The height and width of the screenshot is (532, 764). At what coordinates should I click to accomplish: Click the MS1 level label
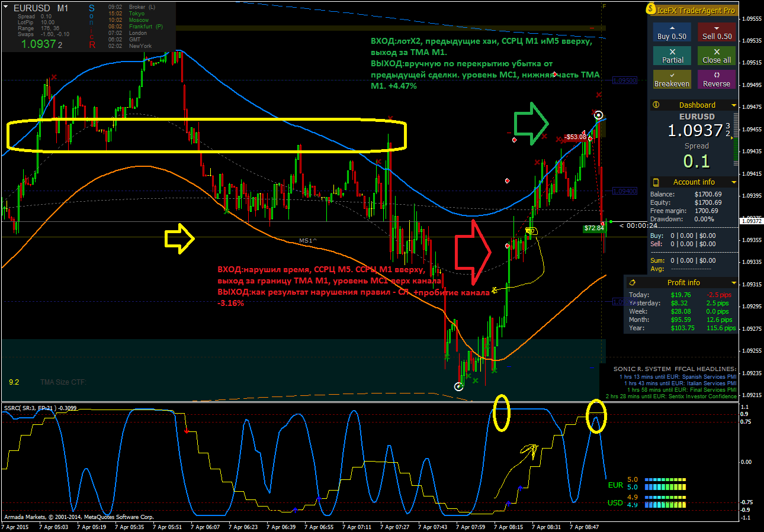pos(308,241)
